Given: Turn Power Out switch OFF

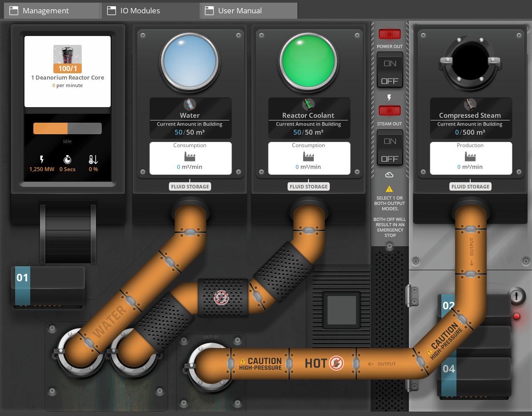Looking at the screenshot, I should pyautogui.click(x=390, y=80).
